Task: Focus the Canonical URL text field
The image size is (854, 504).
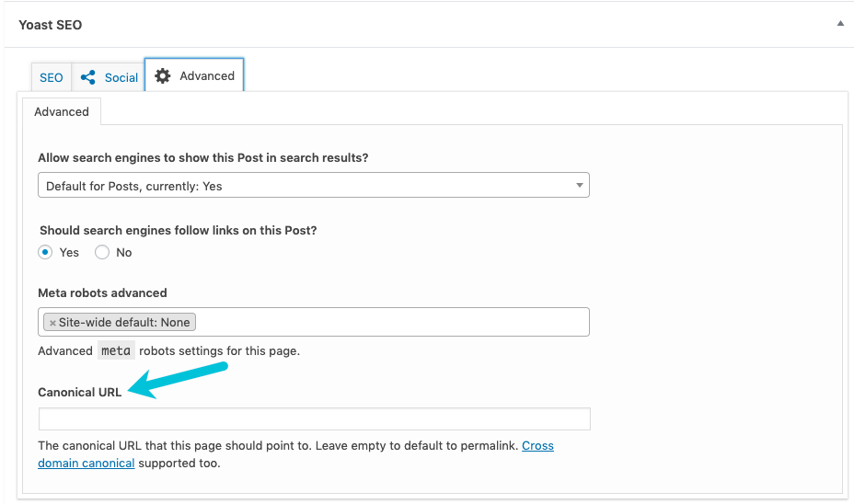Action: point(314,419)
